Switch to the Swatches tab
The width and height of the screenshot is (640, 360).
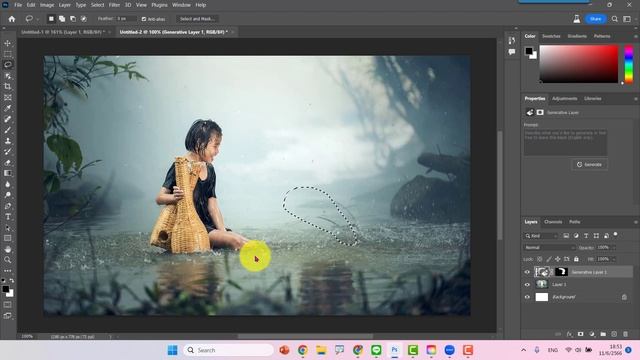551,36
